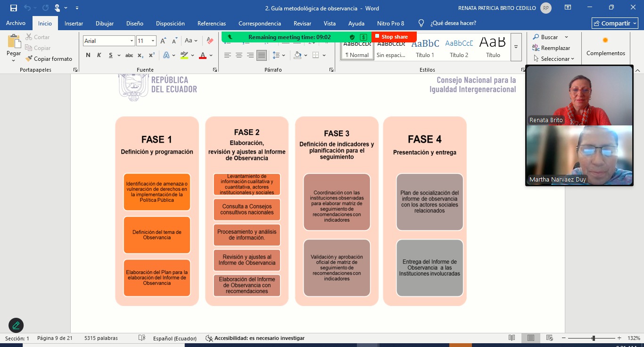This screenshot has height=347, width=644.
Task: Apply superscript x² formatting
Action: [151, 55]
